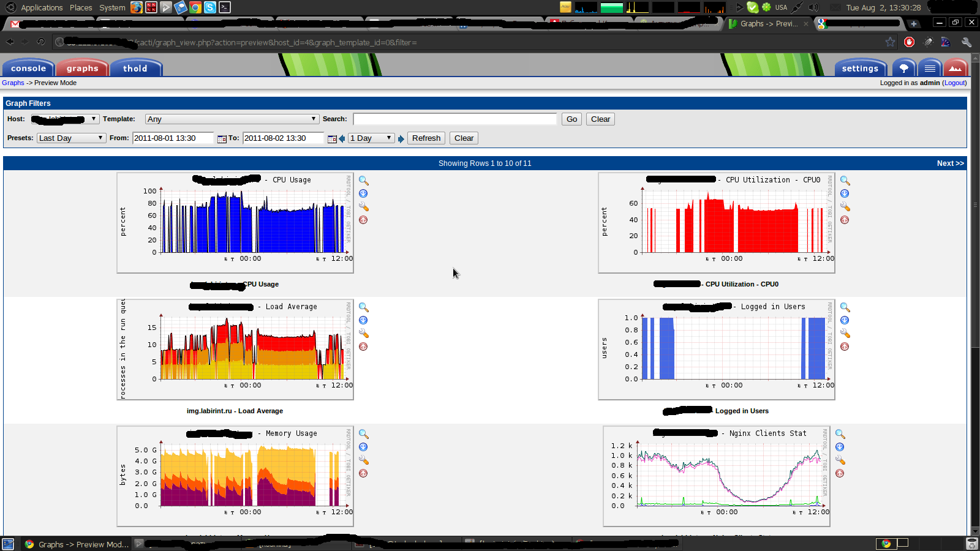Zoom the Load Average graph
The width and height of the screenshot is (980, 551).
coord(364,307)
